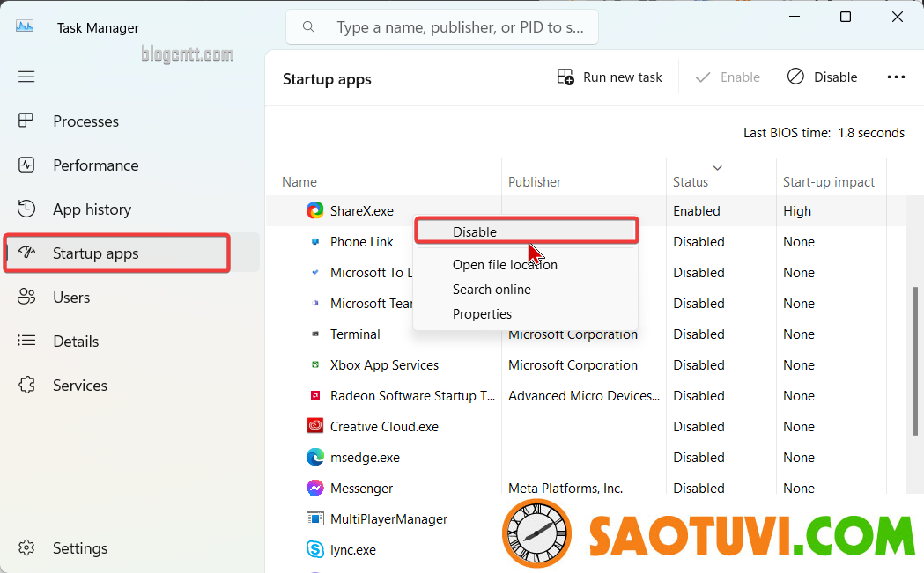Click the Settings gear icon
Viewport: 924px width, 573px height.
click(26, 547)
